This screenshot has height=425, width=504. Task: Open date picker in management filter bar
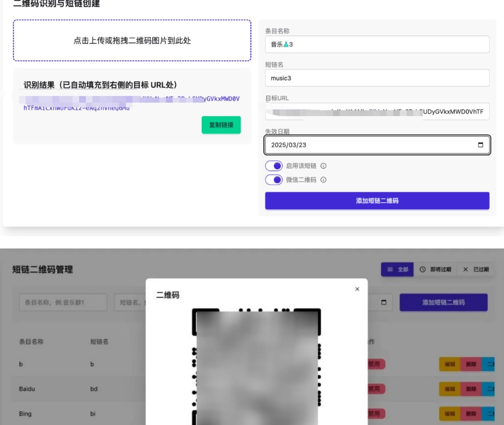tap(385, 302)
